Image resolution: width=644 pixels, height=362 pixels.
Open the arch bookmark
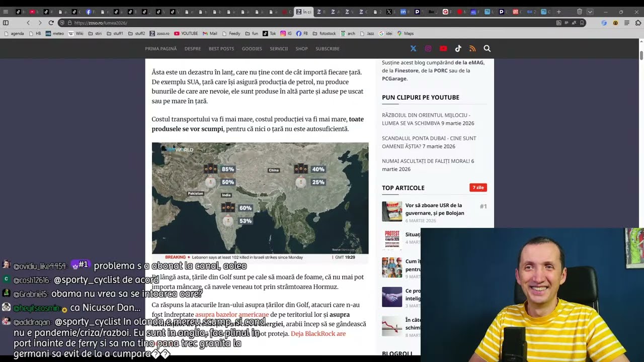tap(348, 34)
